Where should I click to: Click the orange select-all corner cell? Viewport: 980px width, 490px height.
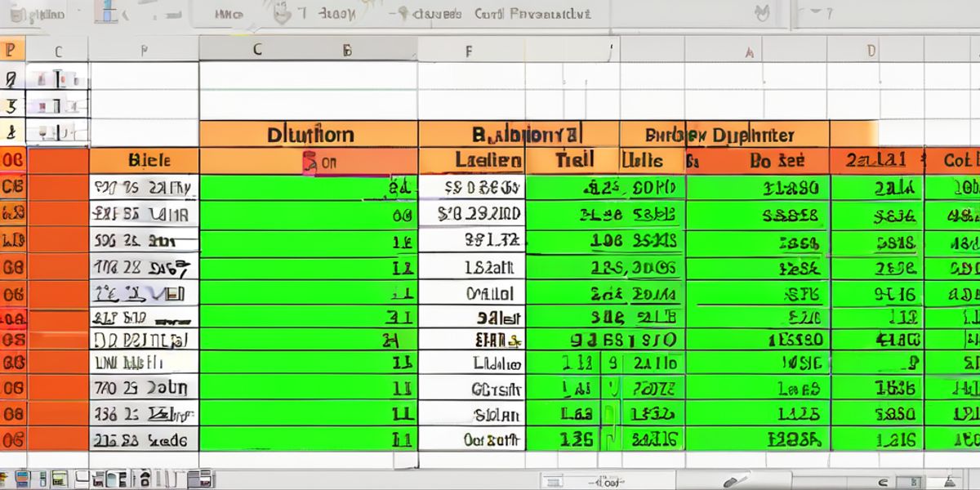(x=11, y=50)
